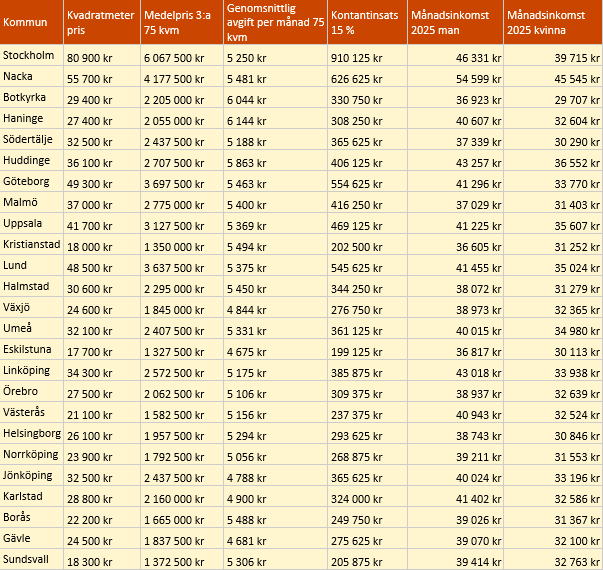Click the cell 1 665 000 kr

coord(182,517)
